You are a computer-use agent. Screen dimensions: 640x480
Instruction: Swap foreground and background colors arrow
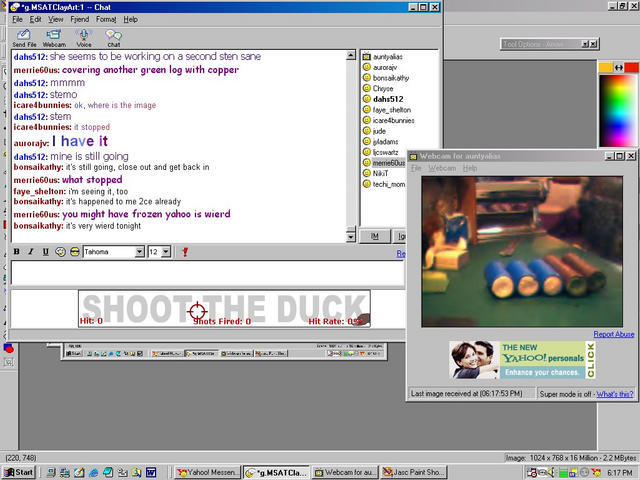[x=619, y=67]
